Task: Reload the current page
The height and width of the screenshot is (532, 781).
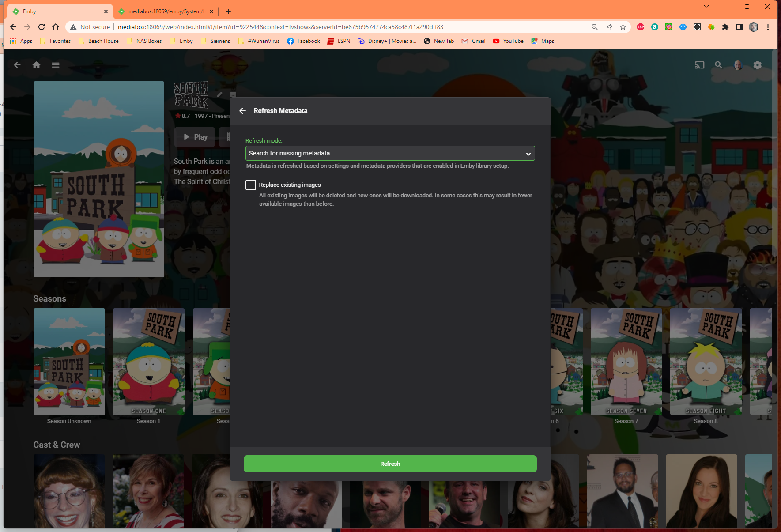Action: pos(42,27)
